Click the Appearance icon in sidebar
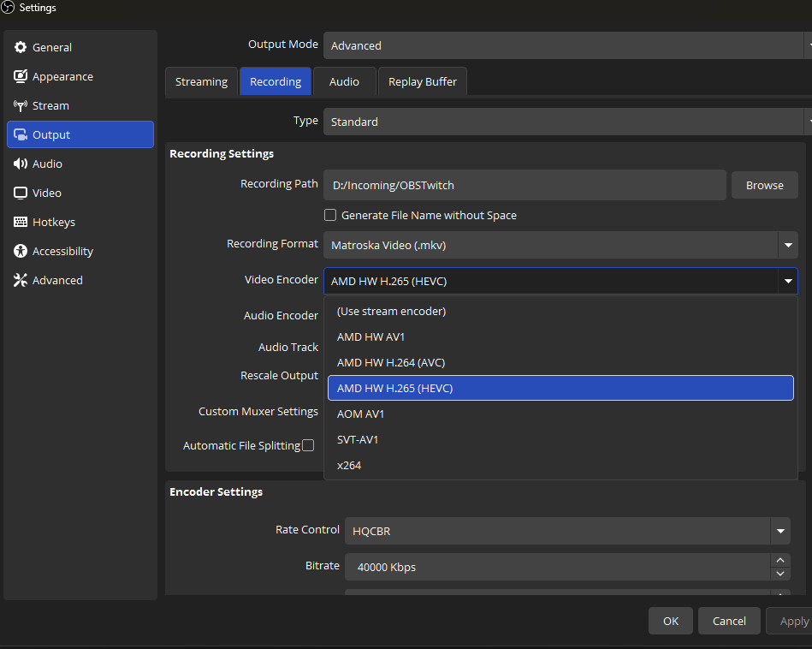812x649 pixels. click(x=21, y=77)
